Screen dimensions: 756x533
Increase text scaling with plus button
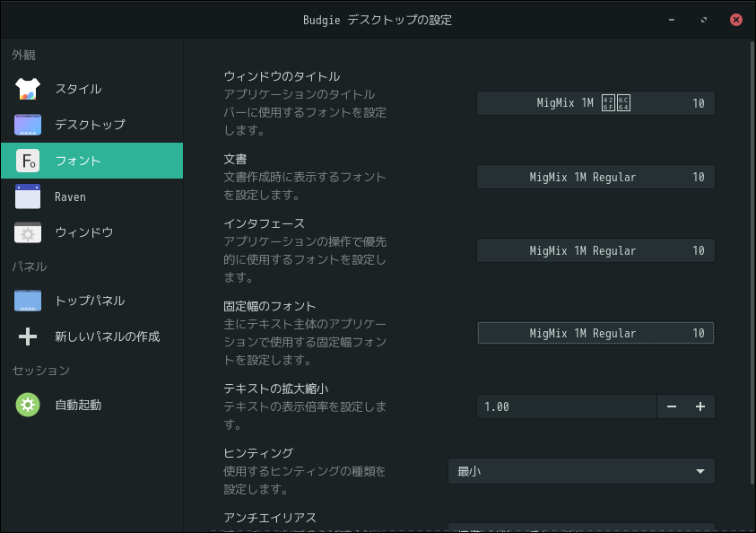(700, 406)
